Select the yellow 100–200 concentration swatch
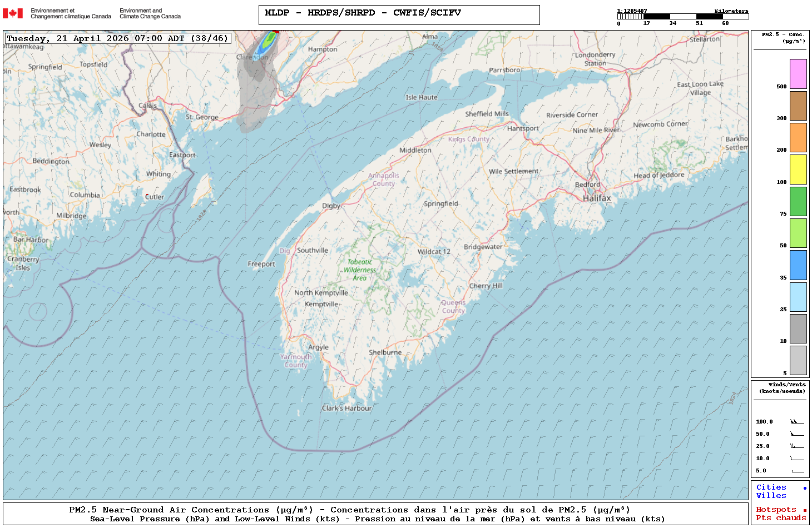Viewport: 812px width, 528px height. pos(798,170)
